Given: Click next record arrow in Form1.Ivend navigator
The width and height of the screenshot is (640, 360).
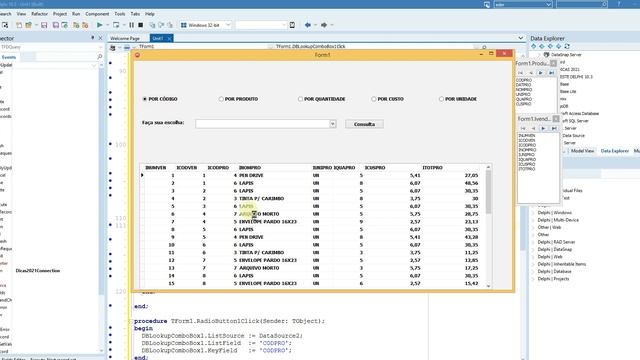Looking at the screenshot, I should coord(543,128).
